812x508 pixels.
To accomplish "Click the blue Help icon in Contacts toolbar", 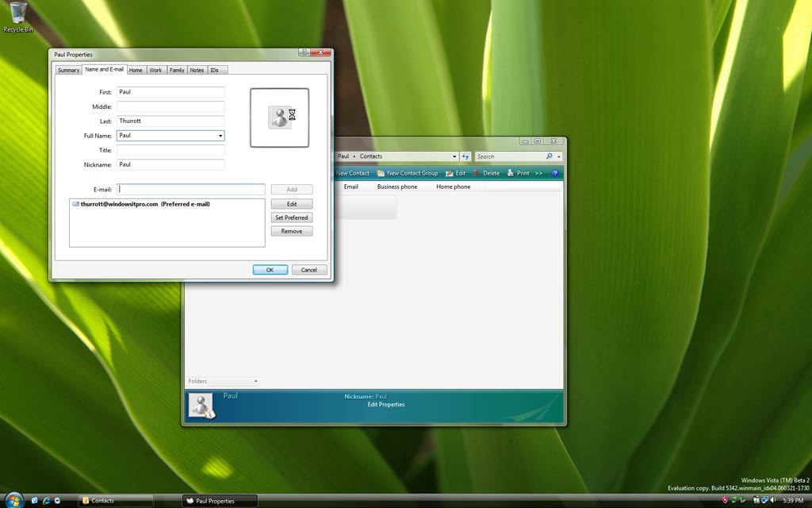I will point(555,173).
